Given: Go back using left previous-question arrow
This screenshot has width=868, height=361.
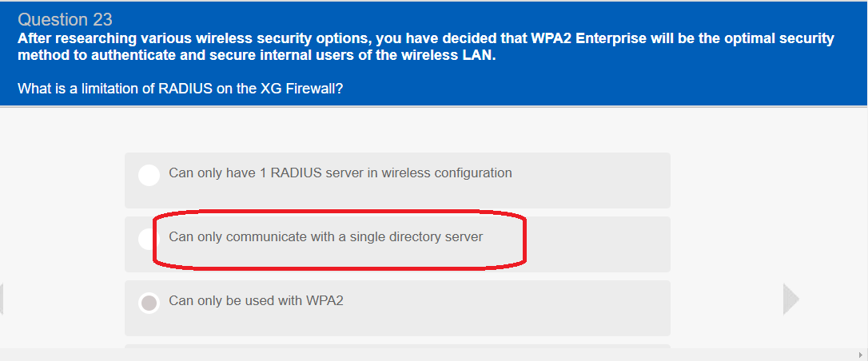Looking at the screenshot, I should click(2, 299).
